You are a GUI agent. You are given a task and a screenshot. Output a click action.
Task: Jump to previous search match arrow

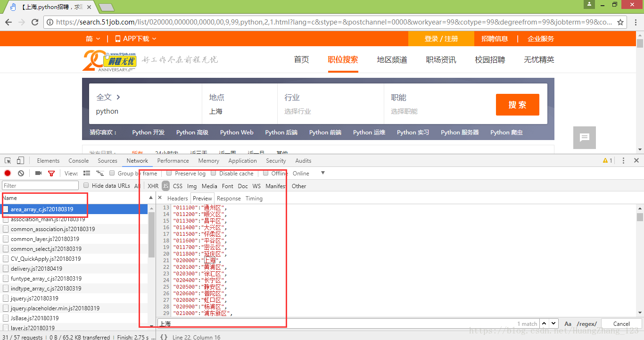[545, 323]
